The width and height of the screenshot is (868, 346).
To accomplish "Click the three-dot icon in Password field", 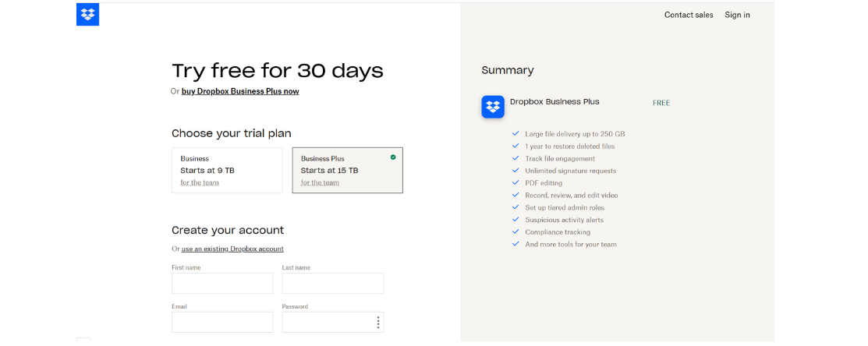I will pyautogui.click(x=378, y=323).
